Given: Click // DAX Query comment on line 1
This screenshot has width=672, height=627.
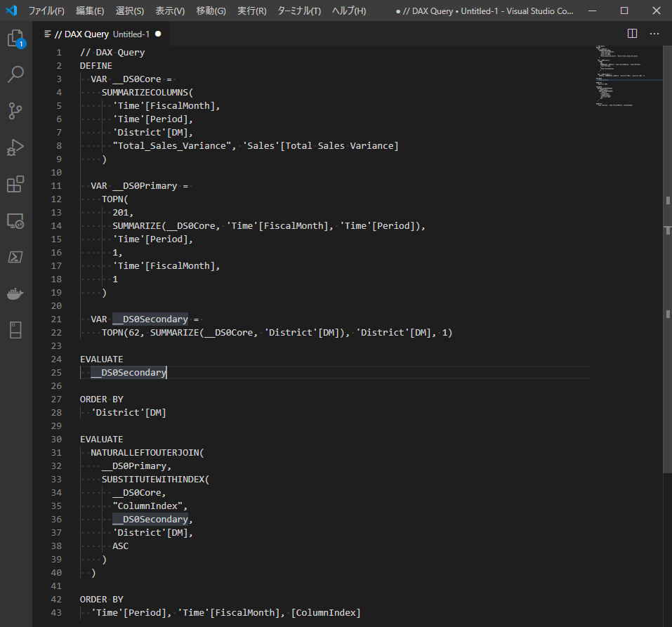Looking at the screenshot, I should point(112,52).
